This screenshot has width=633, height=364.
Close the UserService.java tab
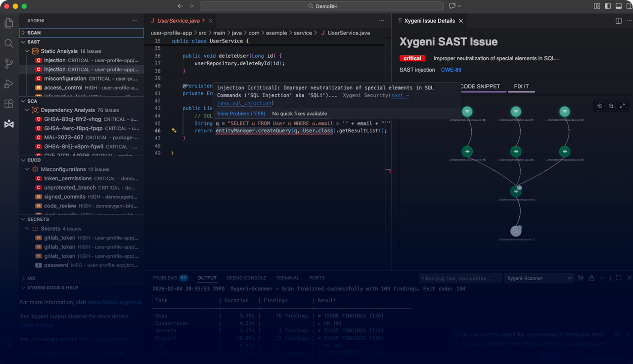point(211,21)
